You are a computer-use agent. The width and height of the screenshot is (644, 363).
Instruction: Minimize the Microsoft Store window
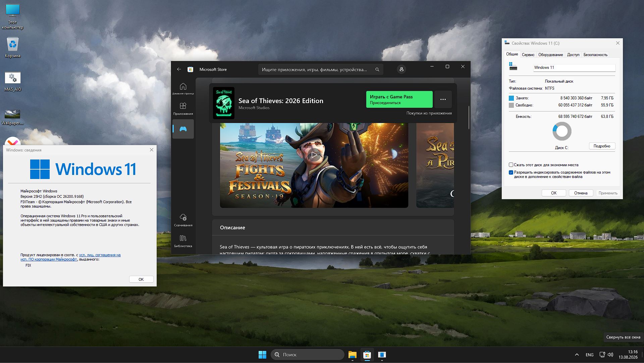[x=432, y=66]
